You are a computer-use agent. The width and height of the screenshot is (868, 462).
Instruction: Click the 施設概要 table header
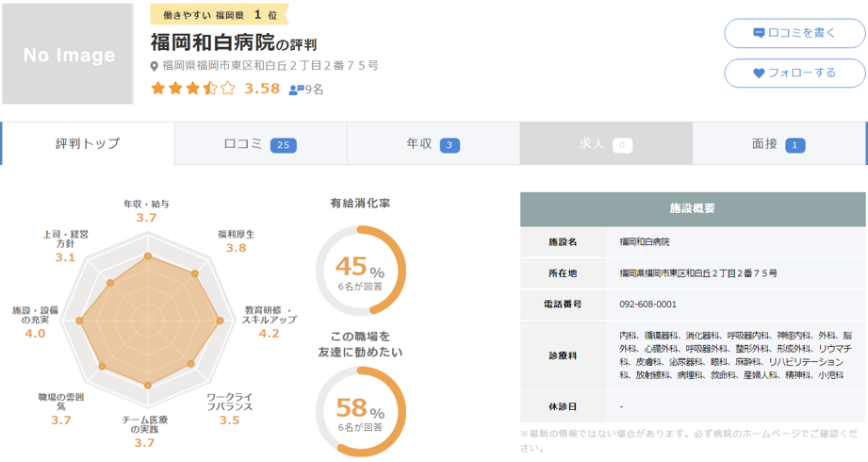pos(693,208)
